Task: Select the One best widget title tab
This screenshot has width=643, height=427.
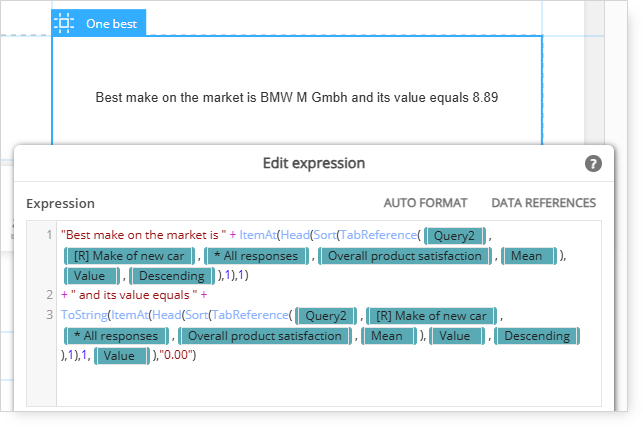Action: tap(99, 23)
